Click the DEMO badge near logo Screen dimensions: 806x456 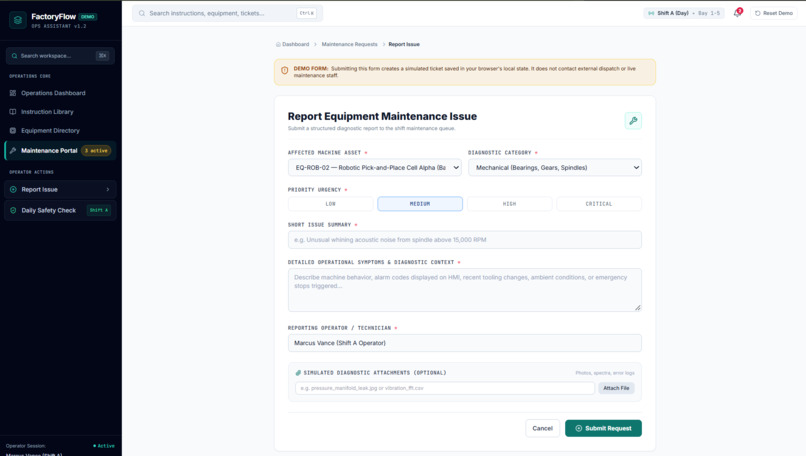point(88,16)
